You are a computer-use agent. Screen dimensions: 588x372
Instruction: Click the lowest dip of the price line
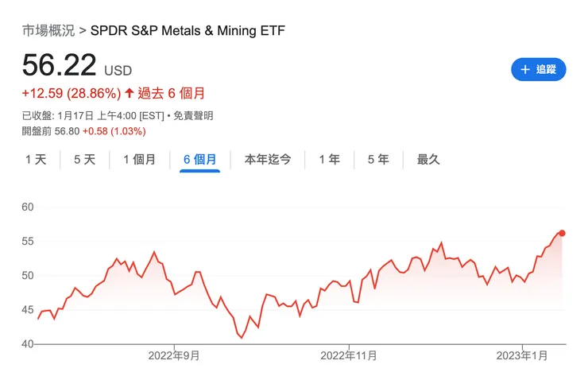(x=242, y=338)
